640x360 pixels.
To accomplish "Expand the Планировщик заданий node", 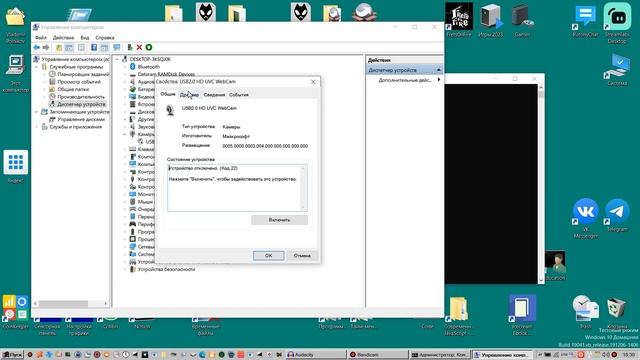I will 44,74.
